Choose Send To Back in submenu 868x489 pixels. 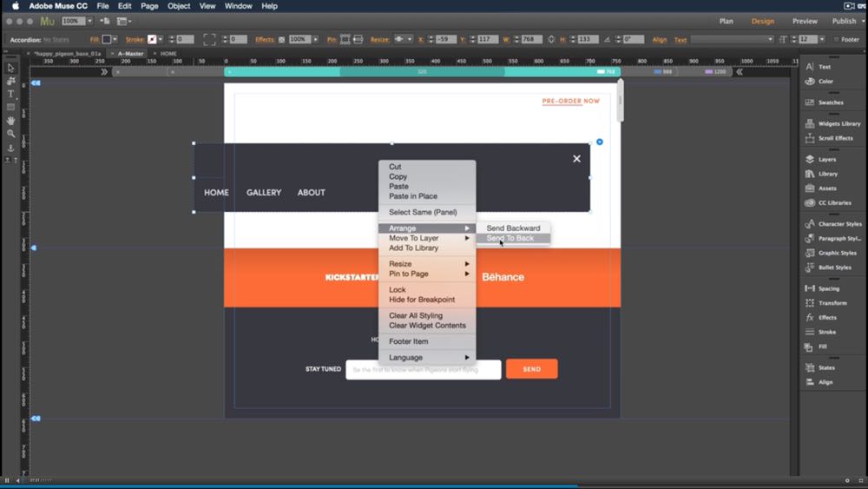pyautogui.click(x=513, y=238)
